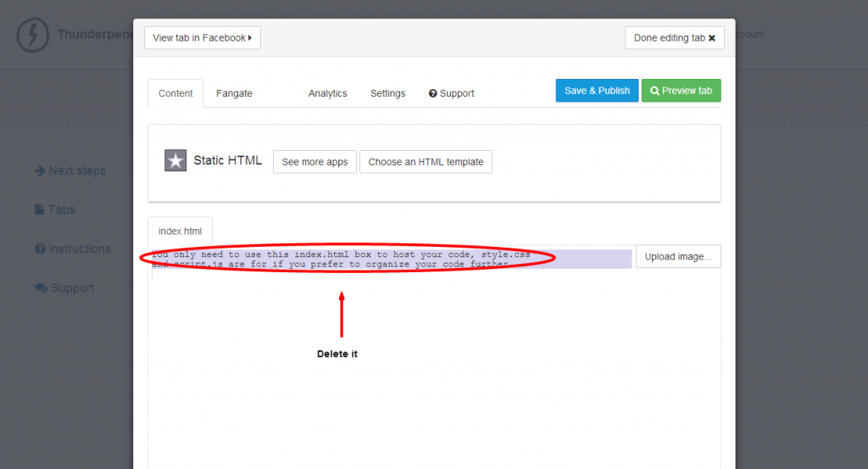
Task: Click the Upload image... button
Action: coord(678,256)
